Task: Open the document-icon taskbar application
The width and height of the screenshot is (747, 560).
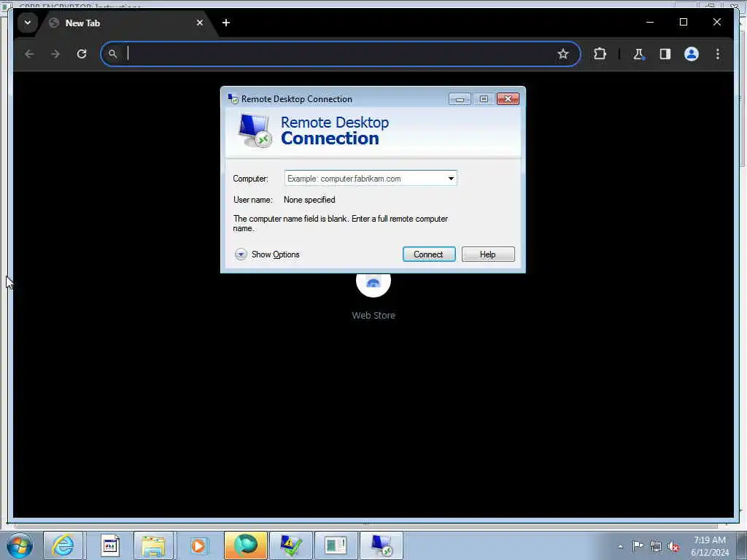Action: (x=110, y=545)
